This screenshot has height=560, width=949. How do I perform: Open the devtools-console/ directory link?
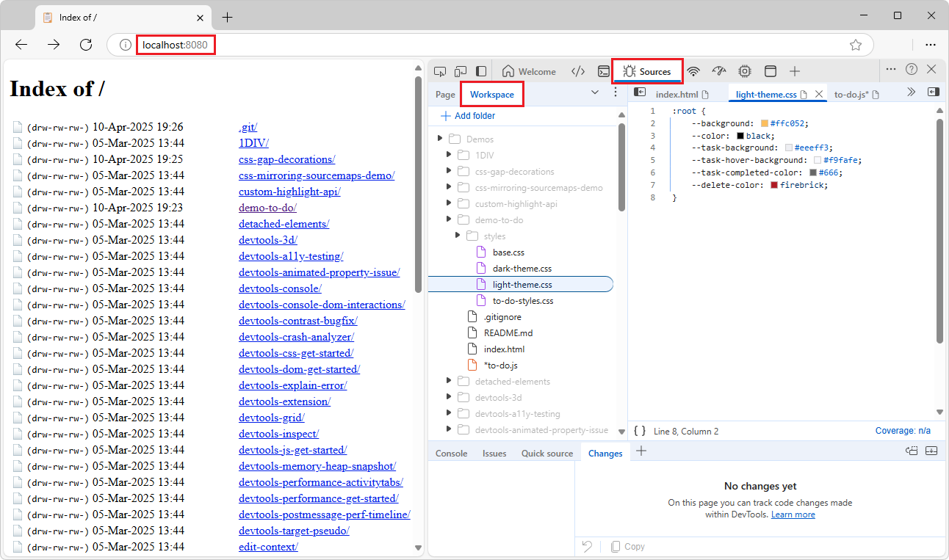click(279, 288)
